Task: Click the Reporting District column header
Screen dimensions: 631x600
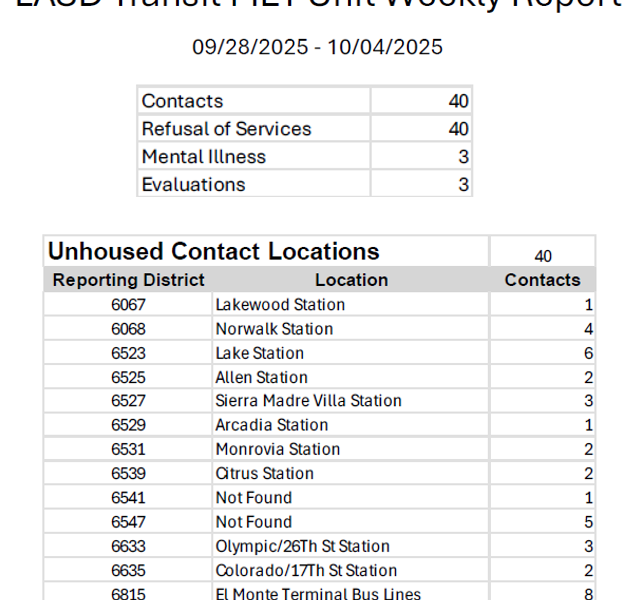Action: coord(128,280)
